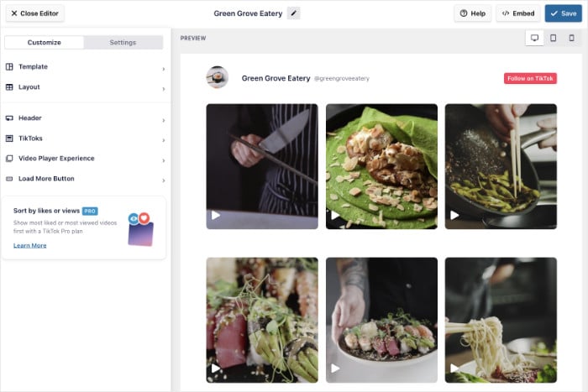Switch preview to desktop view
Screen dimensions: 588x392
click(535, 38)
